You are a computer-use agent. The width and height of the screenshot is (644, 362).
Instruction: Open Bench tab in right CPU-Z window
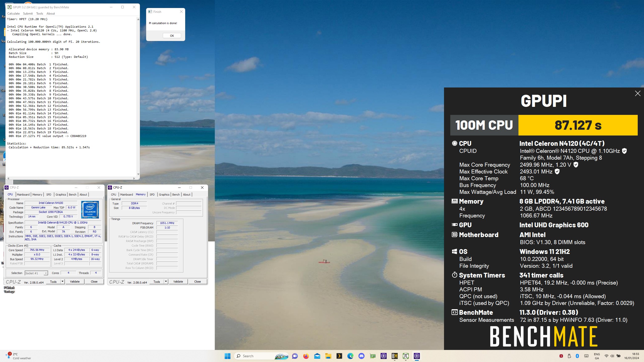[176, 195]
